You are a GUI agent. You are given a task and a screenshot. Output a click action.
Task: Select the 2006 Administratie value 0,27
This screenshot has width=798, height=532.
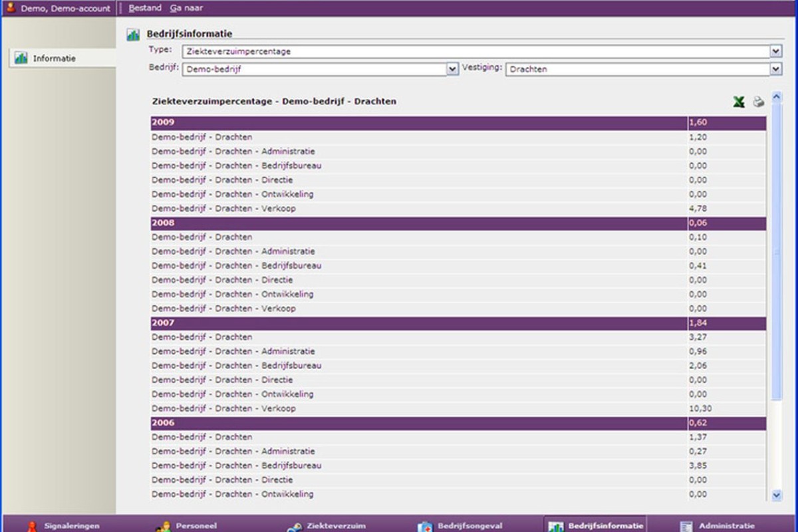tap(698, 451)
